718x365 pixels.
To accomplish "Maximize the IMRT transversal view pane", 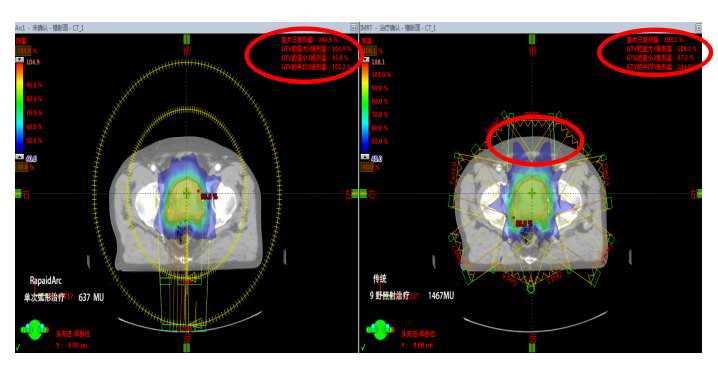I will (698, 28).
